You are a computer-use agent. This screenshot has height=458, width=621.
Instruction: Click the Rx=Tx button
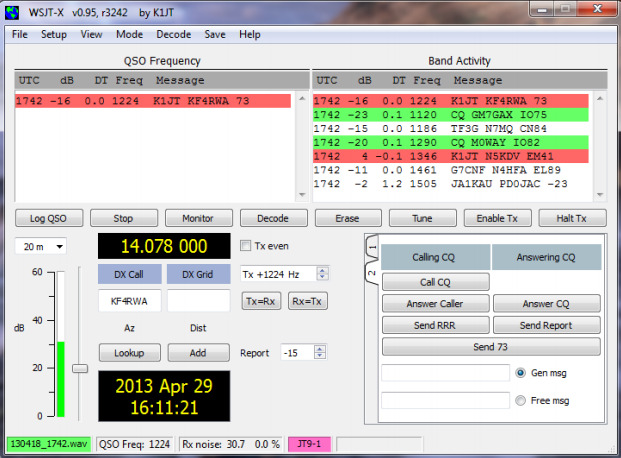307,302
